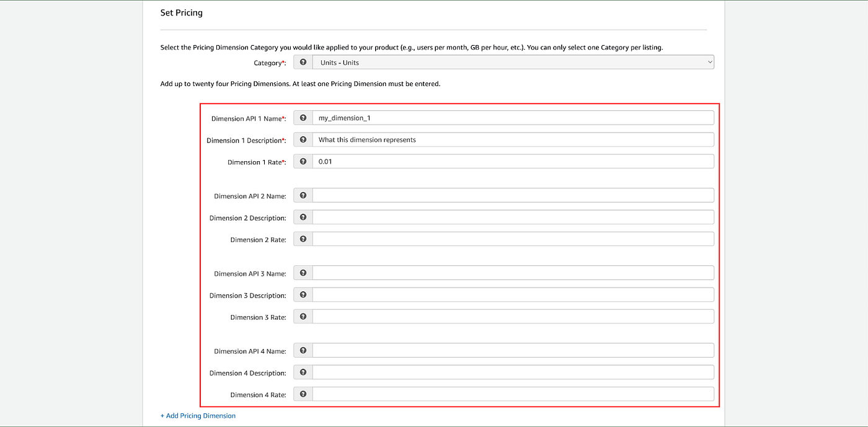Click help icon for Dimension 1 Rate
The width and height of the screenshot is (868, 427).
pyautogui.click(x=303, y=161)
